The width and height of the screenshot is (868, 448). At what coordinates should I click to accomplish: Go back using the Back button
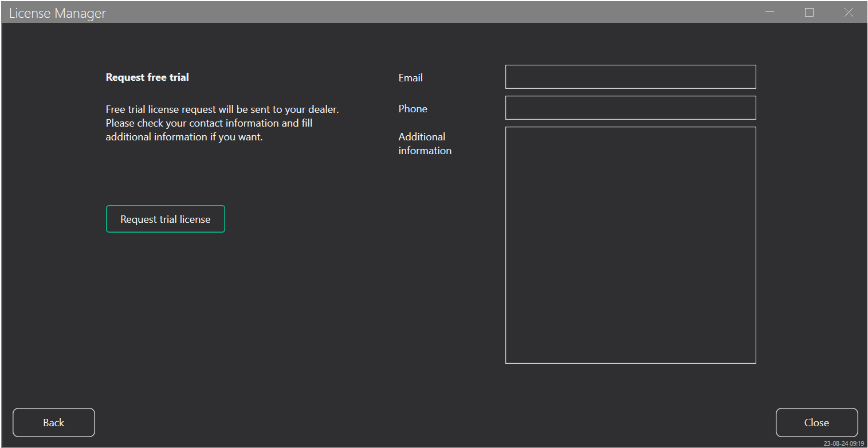pos(54,423)
